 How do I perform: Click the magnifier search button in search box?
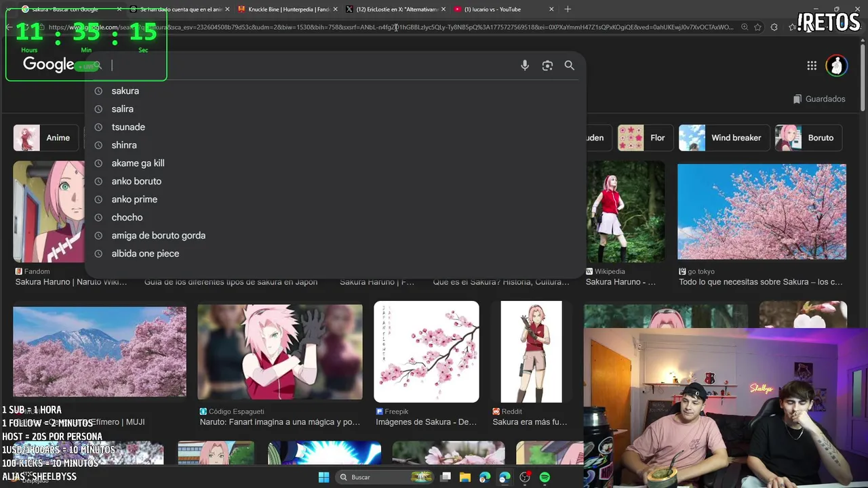570,66
